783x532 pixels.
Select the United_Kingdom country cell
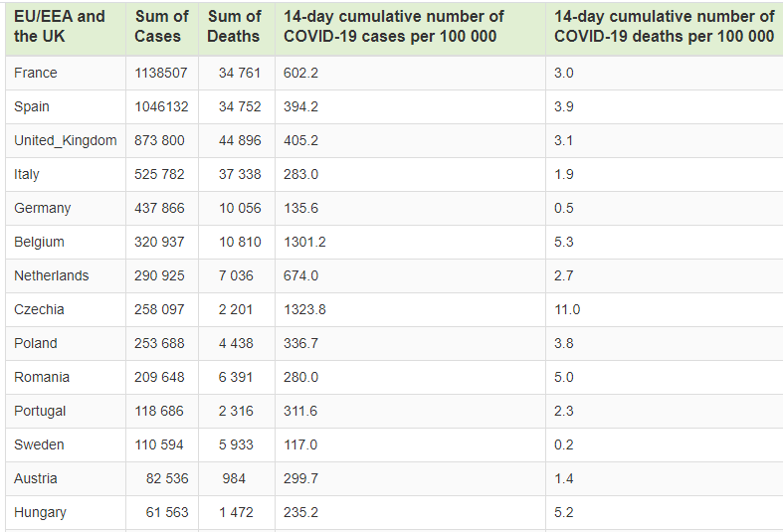(66, 141)
